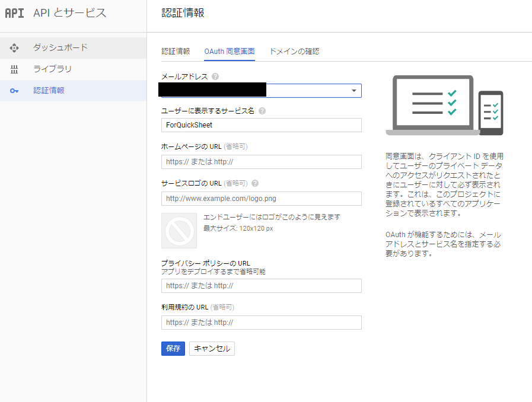Open the メールアドレス dropdown
Image resolution: width=532 pixels, height=402 pixels.
355,90
